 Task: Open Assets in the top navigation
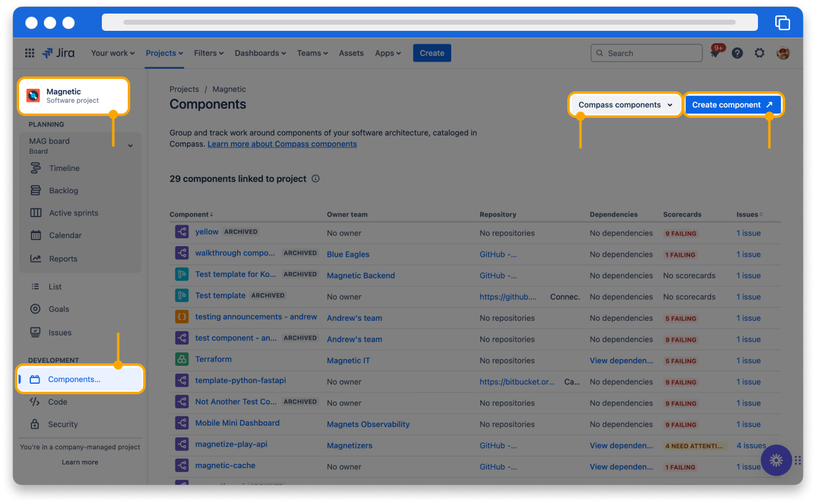tap(351, 53)
